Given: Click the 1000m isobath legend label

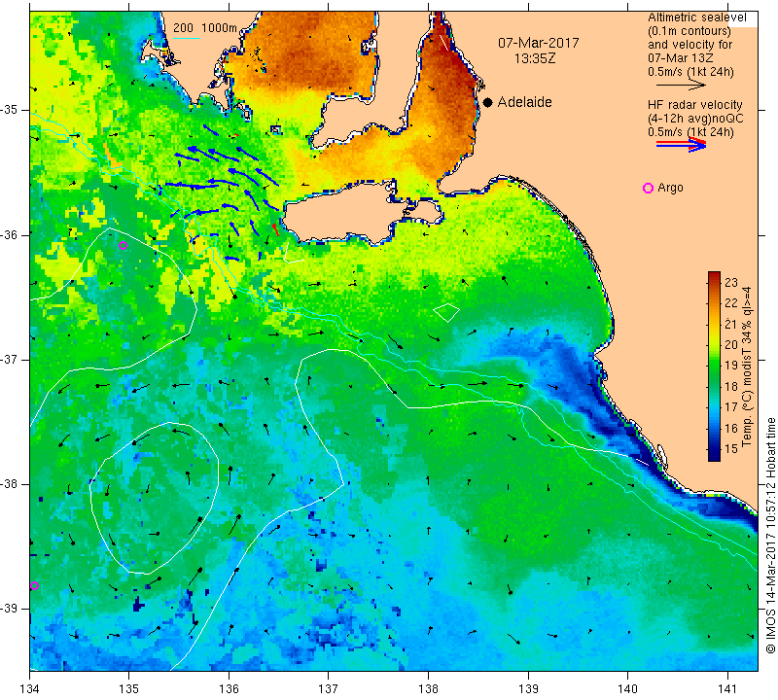Looking at the screenshot, I should coord(219,28).
